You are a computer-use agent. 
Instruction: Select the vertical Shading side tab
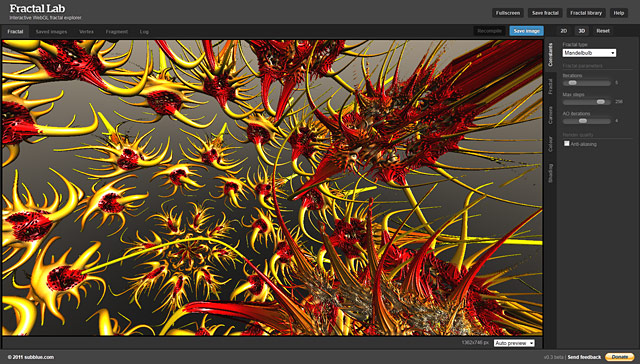coord(550,173)
